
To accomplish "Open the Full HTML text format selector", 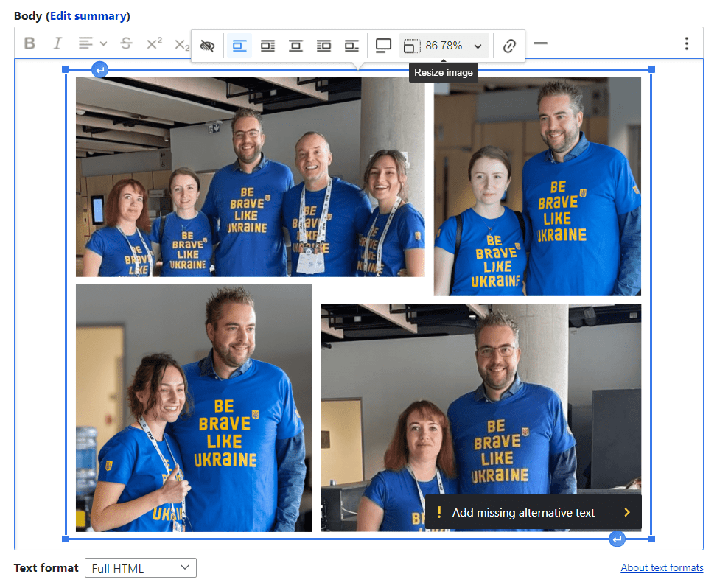I will click(140, 567).
